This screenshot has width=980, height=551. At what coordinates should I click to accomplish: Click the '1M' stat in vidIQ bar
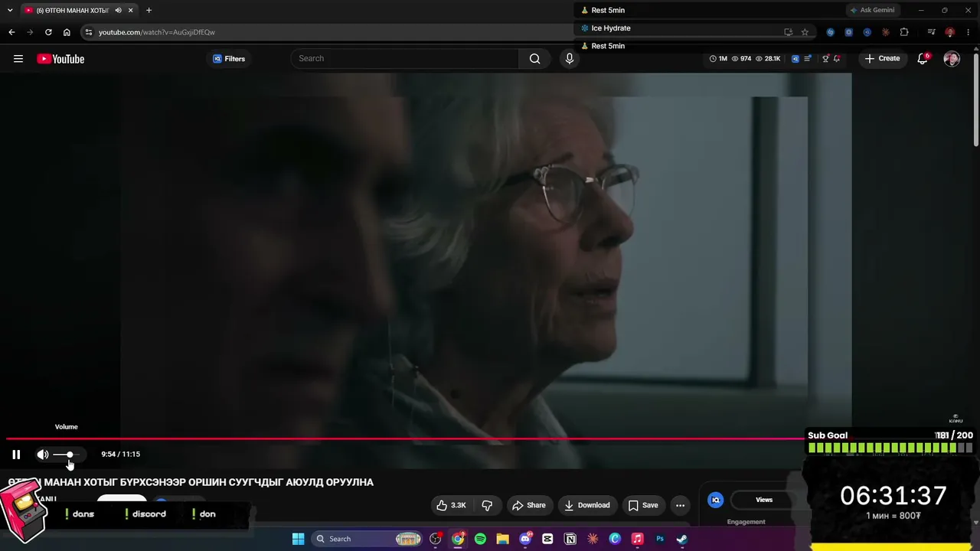[x=718, y=59]
